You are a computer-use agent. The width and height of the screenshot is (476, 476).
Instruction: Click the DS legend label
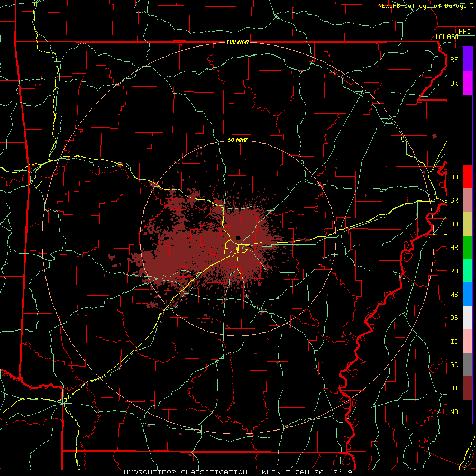(x=454, y=318)
